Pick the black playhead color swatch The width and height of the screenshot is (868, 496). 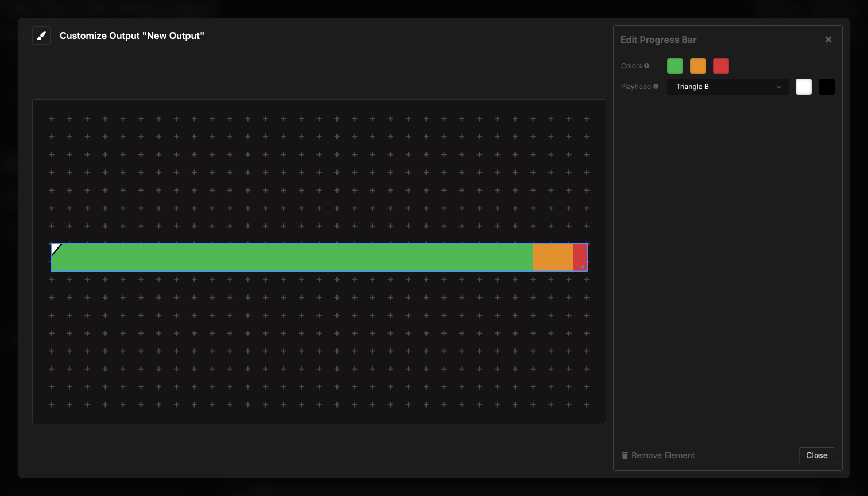(x=827, y=86)
